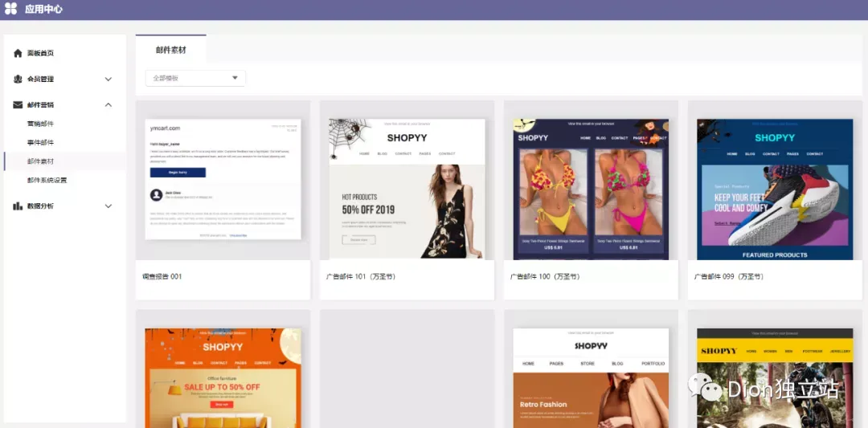Expand the 会员管理 menu chevron
This screenshot has height=428, width=868.
[x=108, y=79]
